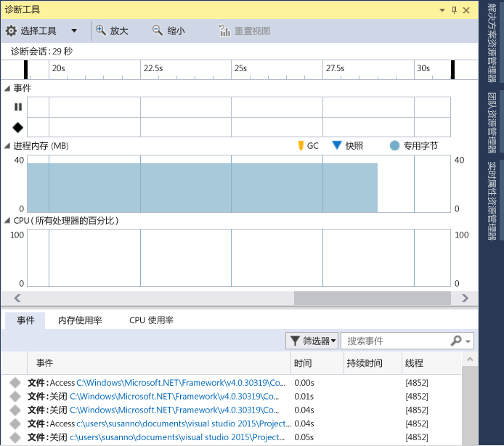The height and width of the screenshot is (446, 504).
Task: Collapse the CPU percentage graph section
Action: pos(7,221)
